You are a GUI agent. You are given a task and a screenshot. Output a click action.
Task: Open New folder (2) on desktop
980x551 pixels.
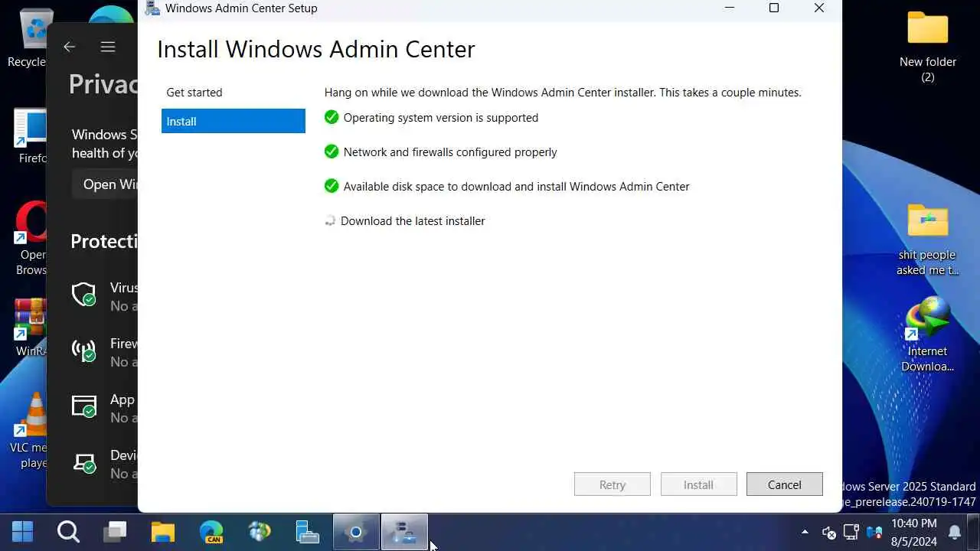tap(928, 46)
